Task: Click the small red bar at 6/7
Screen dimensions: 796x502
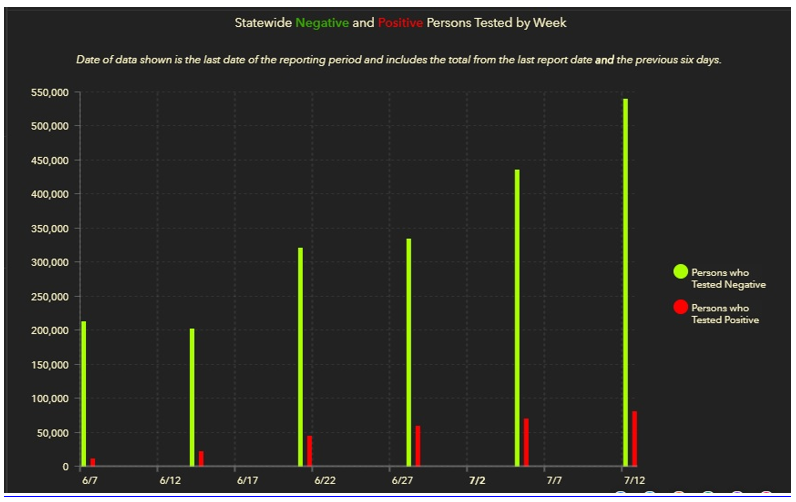Action: click(93, 462)
